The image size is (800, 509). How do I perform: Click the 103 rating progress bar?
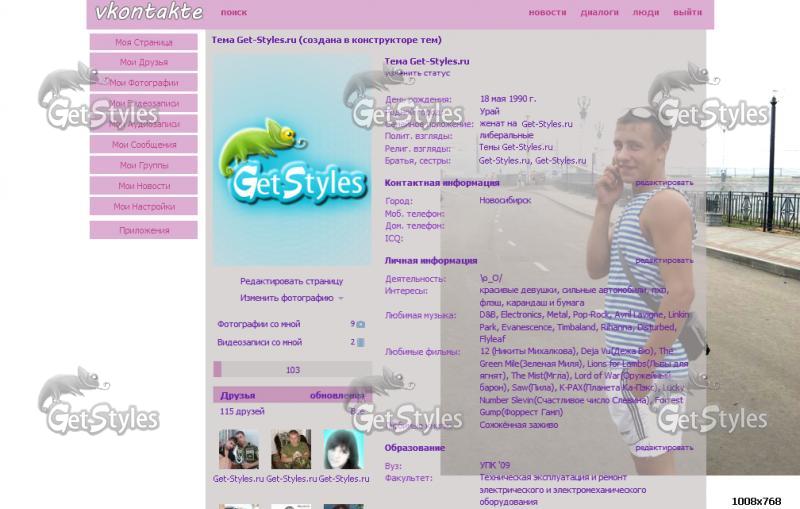(292, 370)
